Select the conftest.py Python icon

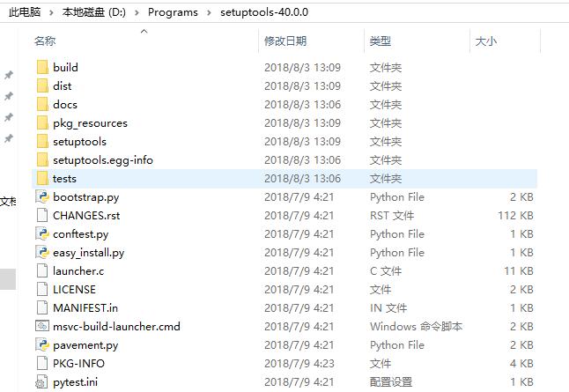coord(42,234)
